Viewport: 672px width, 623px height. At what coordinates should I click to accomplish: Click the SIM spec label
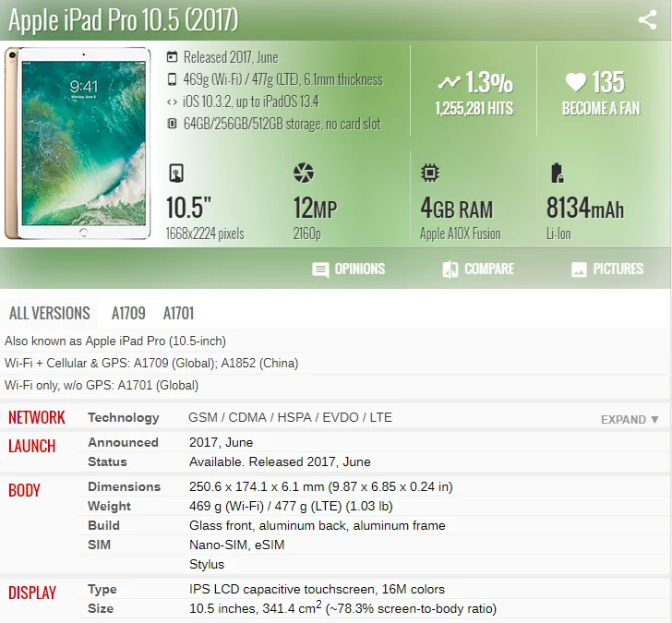tap(99, 545)
